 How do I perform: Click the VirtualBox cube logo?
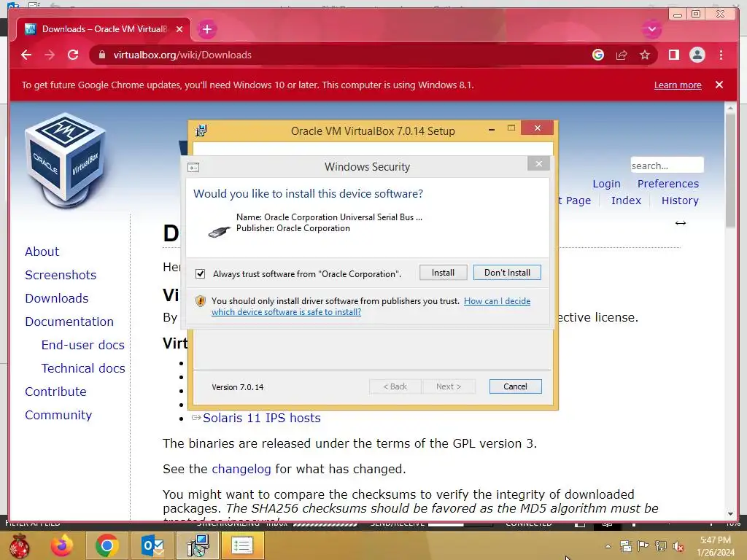click(x=66, y=161)
